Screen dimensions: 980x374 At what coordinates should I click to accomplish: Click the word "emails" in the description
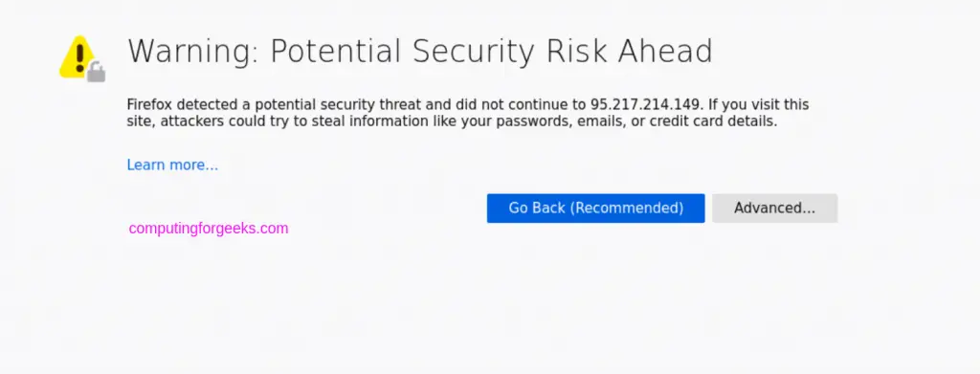[597, 121]
